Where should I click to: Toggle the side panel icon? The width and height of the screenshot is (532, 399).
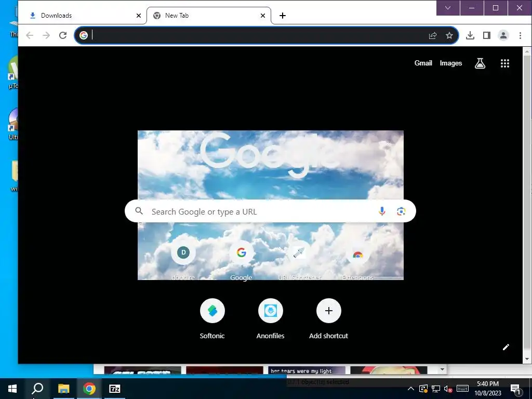pos(486,35)
